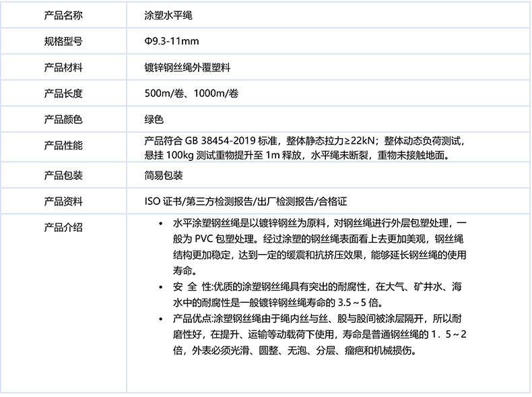This screenshot has width=532, height=397.
Task: Select the 镀锌钢丝绳外覆塑料 material text
Action: [187, 67]
